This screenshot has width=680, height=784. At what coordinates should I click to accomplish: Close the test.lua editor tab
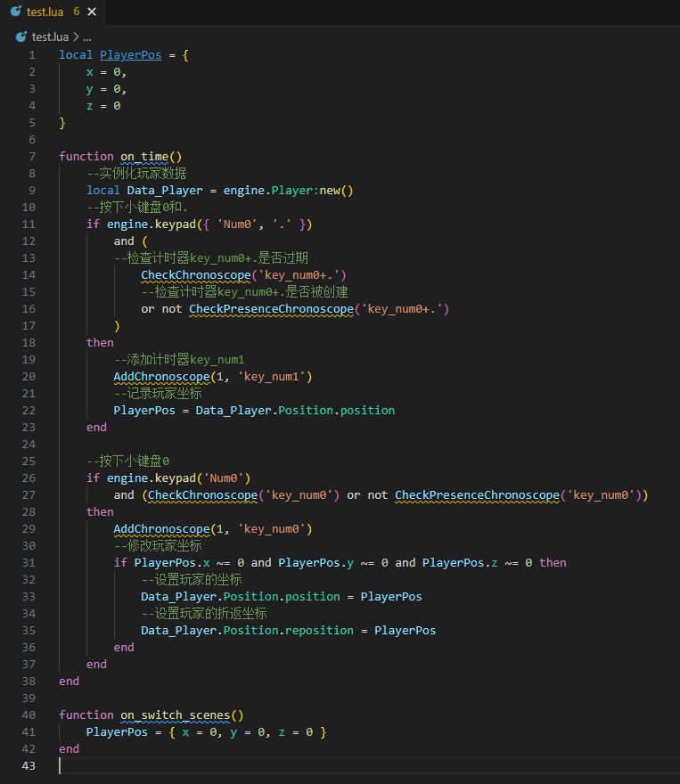[94, 12]
